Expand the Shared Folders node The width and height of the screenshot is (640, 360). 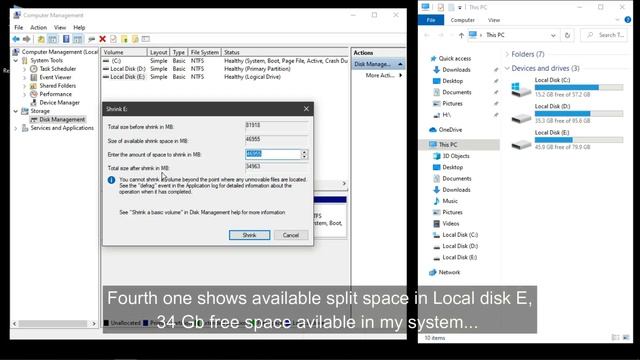tap(24, 86)
